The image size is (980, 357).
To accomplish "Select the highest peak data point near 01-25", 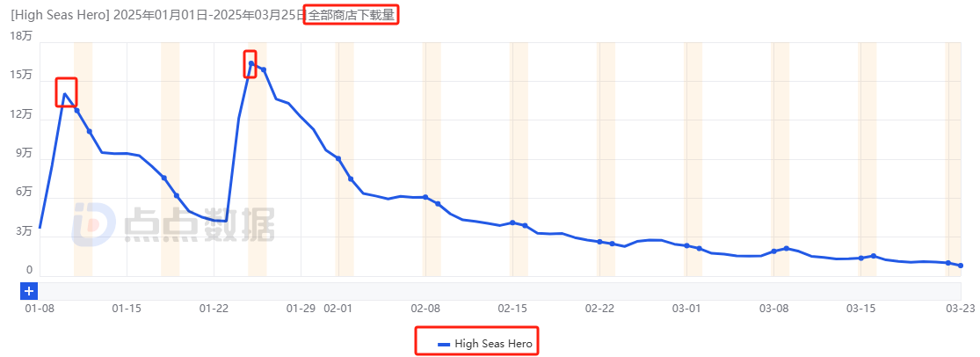I will click(250, 63).
